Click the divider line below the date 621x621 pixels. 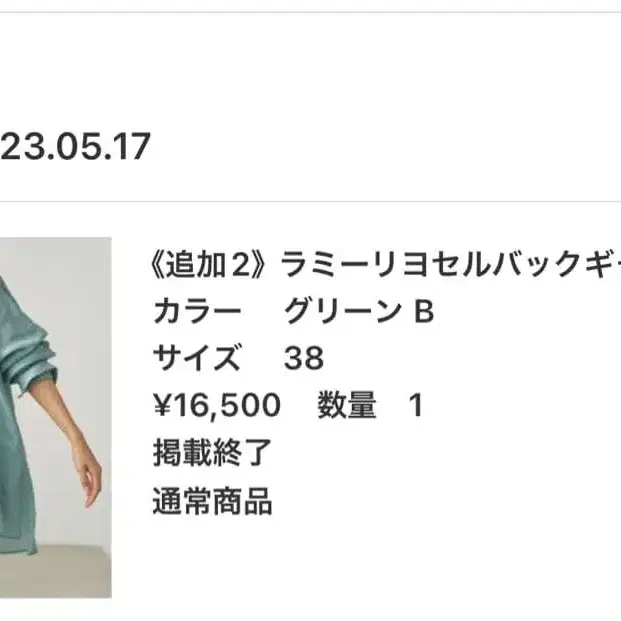click(310, 202)
